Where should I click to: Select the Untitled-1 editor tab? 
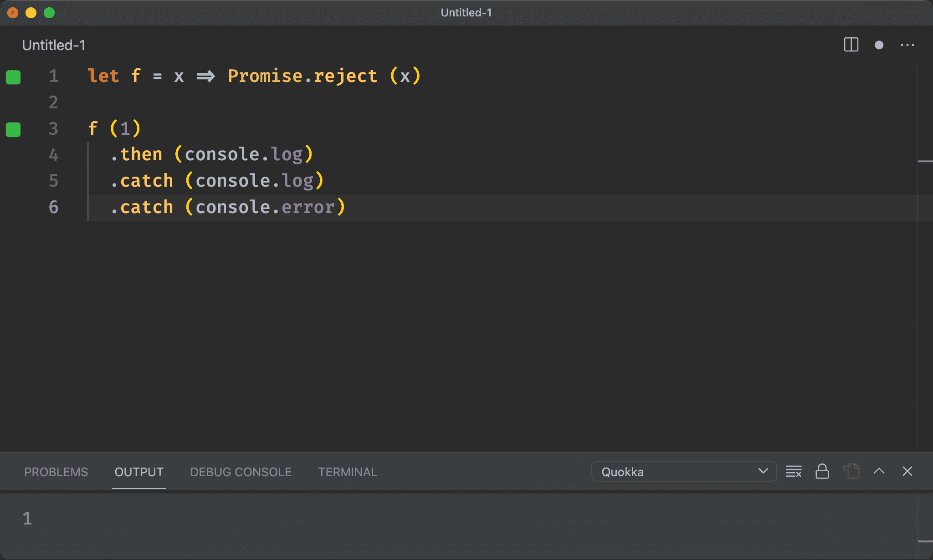pyautogui.click(x=54, y=45)
